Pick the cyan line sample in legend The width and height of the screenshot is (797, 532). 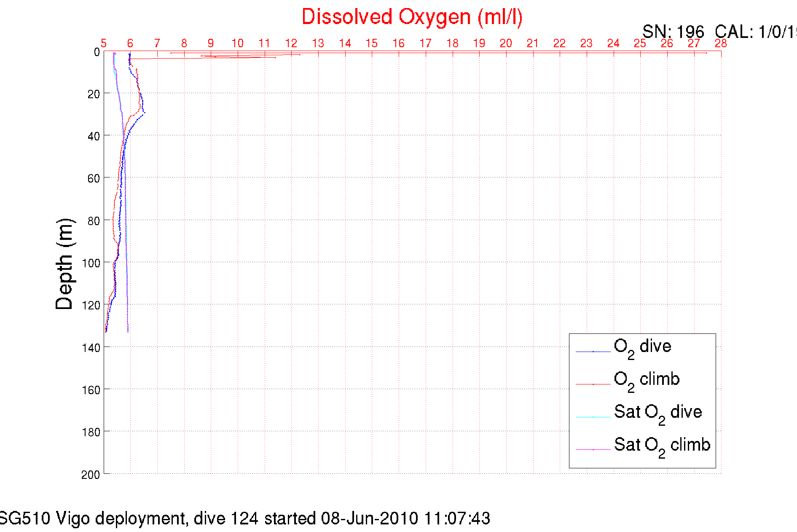(593, 417)
